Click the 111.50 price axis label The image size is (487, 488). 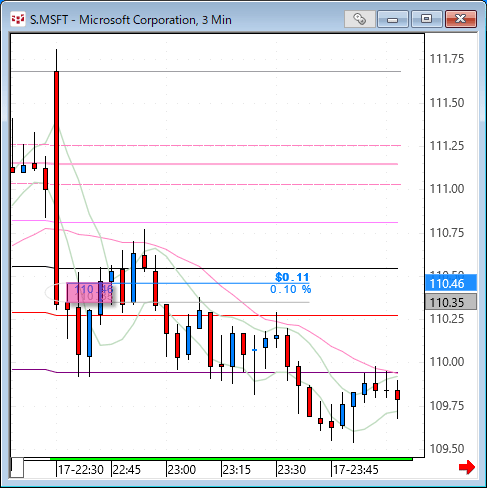(x=447, y=103)
